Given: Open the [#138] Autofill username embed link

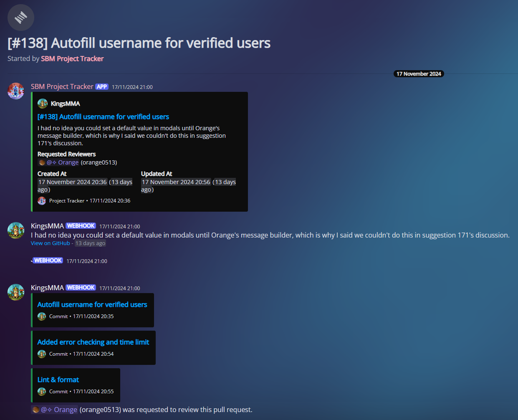Looking at the screenshot, I should [x=103, y=117].
